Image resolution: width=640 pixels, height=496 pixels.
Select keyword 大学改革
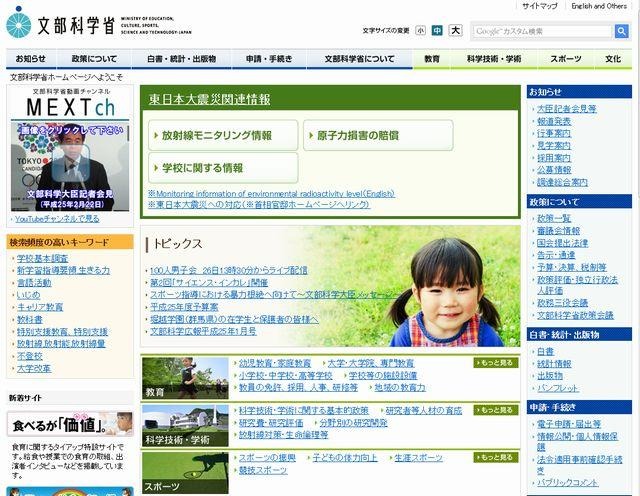click(x=34, y=368)
